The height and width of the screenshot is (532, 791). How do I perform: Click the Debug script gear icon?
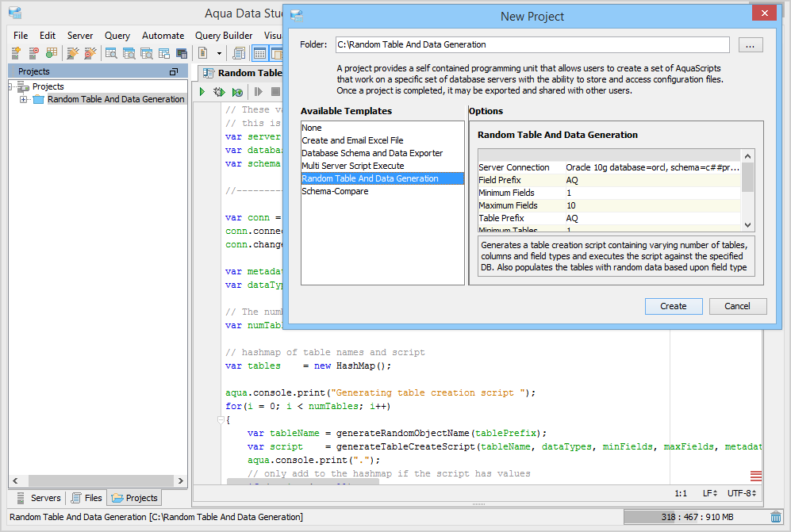coord(219,92)
